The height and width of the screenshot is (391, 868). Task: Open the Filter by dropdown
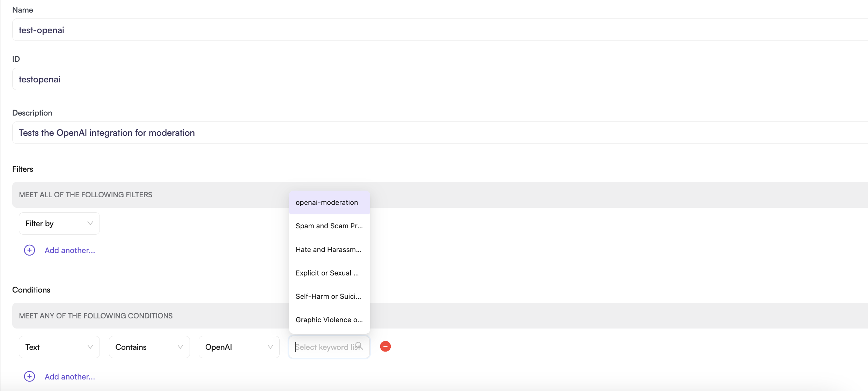pyautogui.click(x=59, y=223)
